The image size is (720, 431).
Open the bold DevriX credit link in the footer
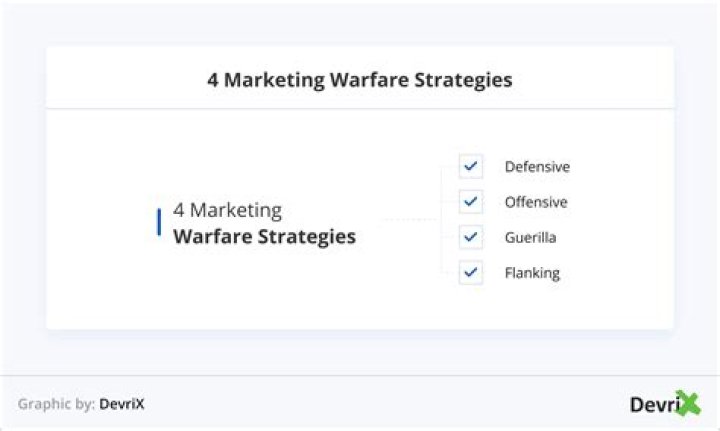click(x=122, y=404)
